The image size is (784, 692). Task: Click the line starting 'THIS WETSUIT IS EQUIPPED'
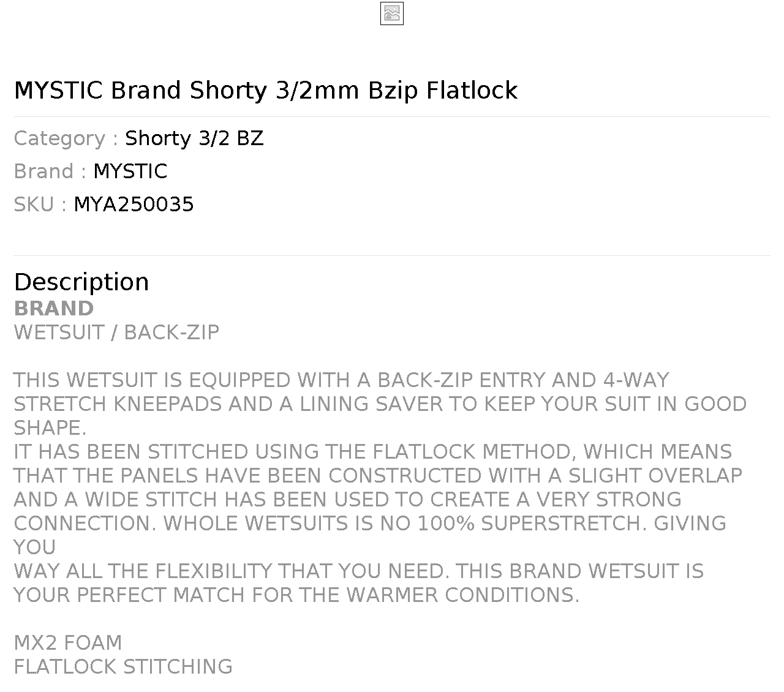click(341, 380)
